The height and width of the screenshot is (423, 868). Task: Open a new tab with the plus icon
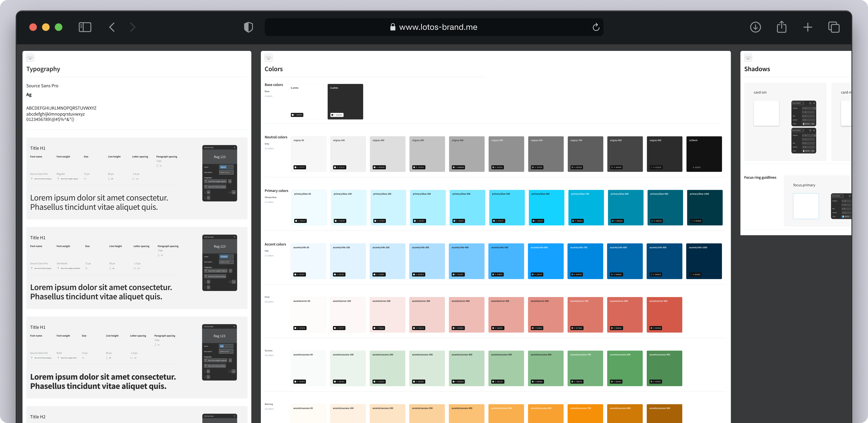coord(808,27)
